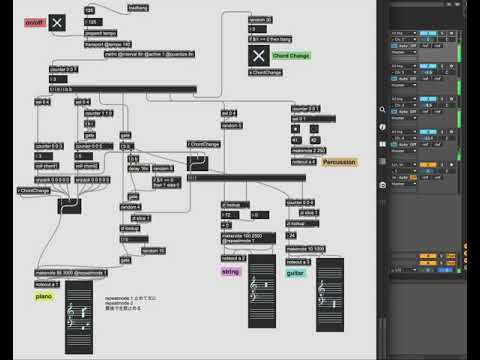
Task: Click the number box right of + 72
Action: tap(260, 215)
